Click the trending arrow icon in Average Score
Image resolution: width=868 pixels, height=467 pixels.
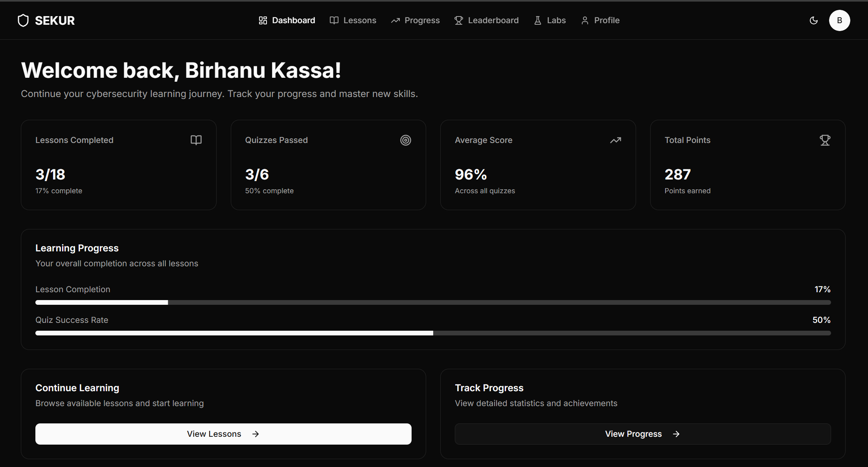click(x=615, y=140)
